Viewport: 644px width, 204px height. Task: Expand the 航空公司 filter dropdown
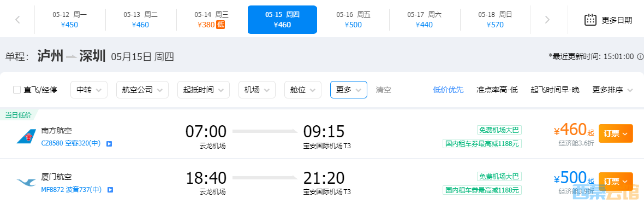[x=142, y=90]
